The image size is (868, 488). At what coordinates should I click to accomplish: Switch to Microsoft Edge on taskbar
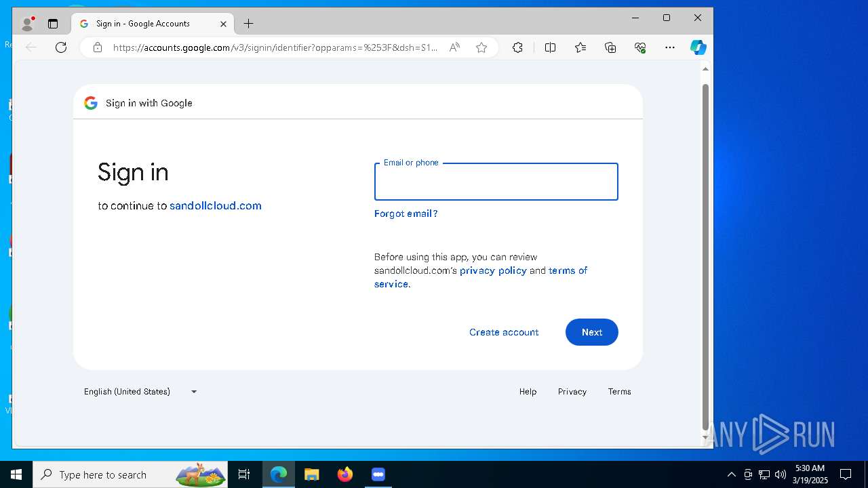(x=279, y=474)
